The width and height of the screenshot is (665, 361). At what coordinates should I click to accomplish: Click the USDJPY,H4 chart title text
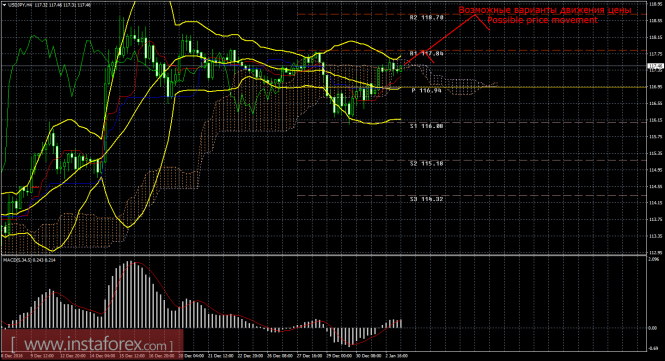(x=19, y=5)
